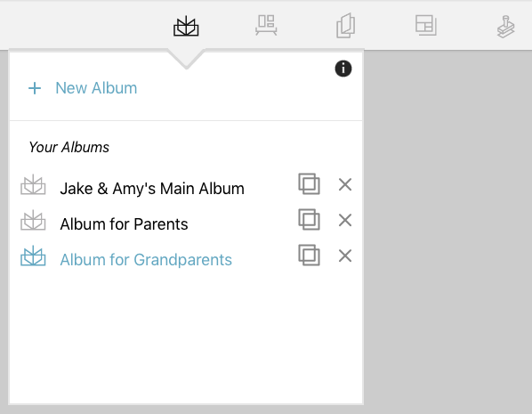The image size is (532, 414).
Task: Click the plus icon for new album
Action: click(x=35, y=88)
